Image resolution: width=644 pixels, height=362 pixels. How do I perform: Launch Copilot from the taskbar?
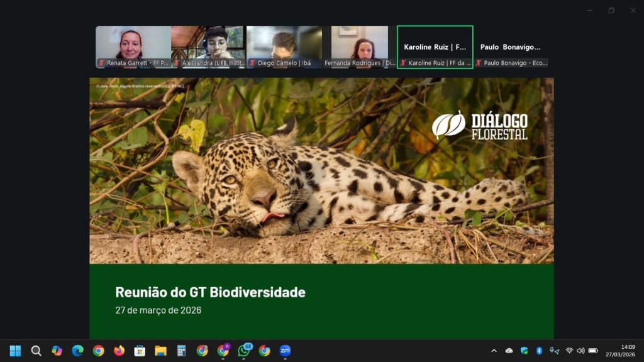57,351
